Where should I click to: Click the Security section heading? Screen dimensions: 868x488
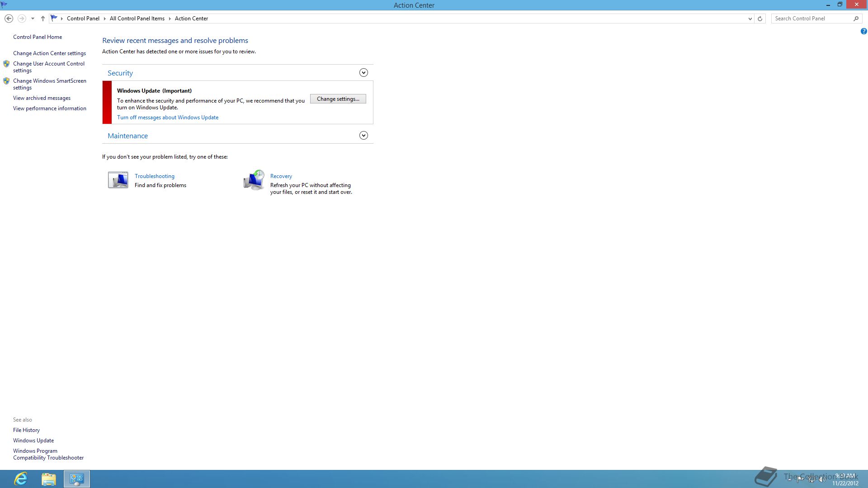click(120, 73)
